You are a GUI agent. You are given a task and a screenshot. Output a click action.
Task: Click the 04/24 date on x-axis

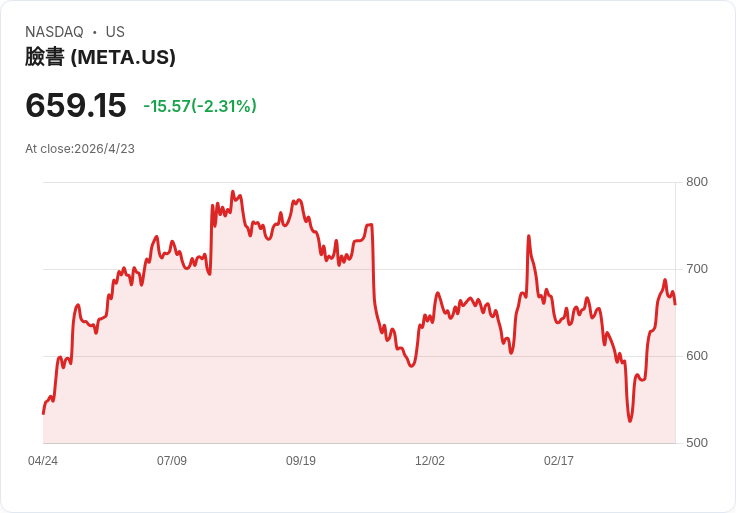tap(43, 461)
